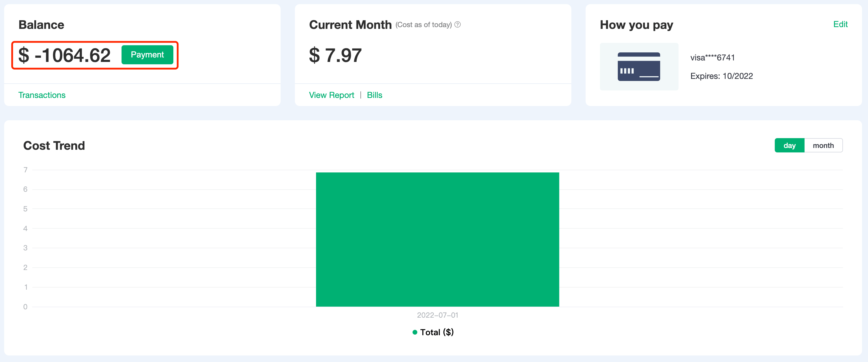This screenshot has height=362, width=868.
Task: Click the current month cost $ 7.97
Action: (335, 55)
